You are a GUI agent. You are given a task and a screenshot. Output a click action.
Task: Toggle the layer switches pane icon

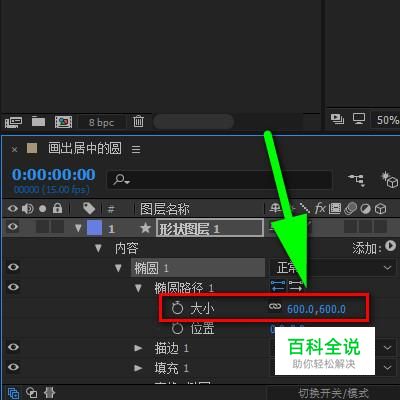[x=14, y=393]
